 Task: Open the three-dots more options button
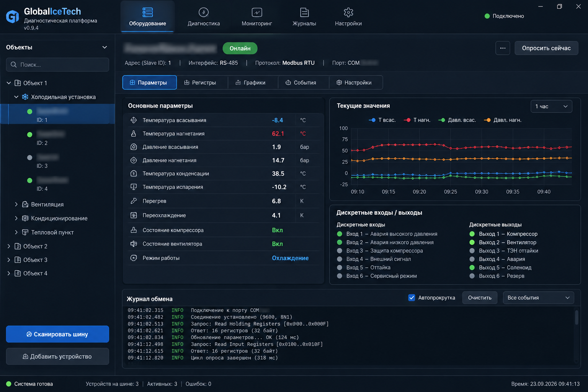click(503, 48)
